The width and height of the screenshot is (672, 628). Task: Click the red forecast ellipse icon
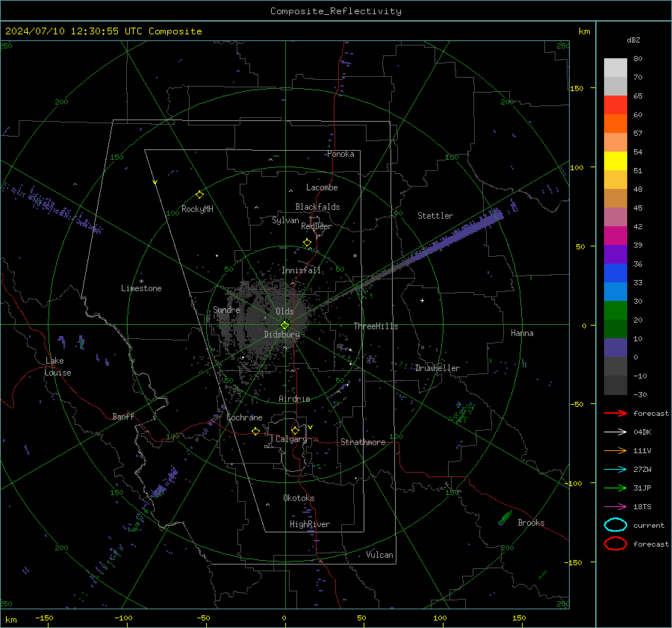[615, 544]
